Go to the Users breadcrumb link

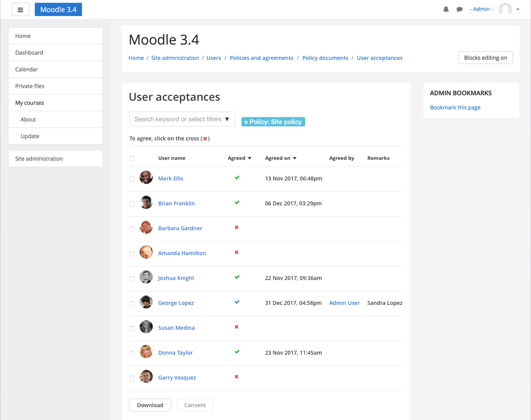214,58
